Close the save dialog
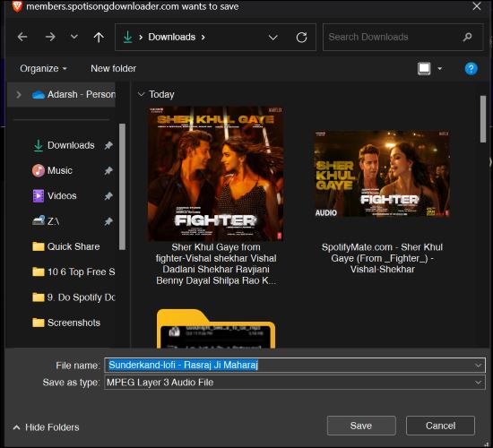This screenshot has height=448, width=493. pos(477,6)
